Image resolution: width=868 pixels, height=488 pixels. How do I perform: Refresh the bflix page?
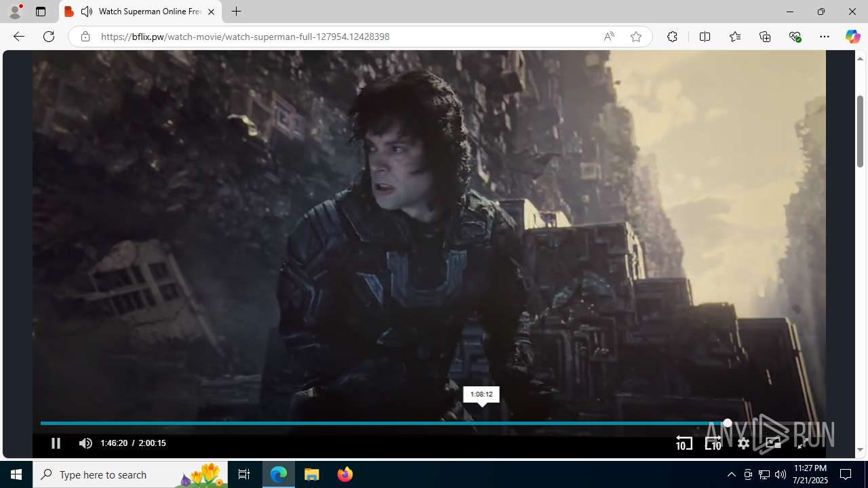48,37
